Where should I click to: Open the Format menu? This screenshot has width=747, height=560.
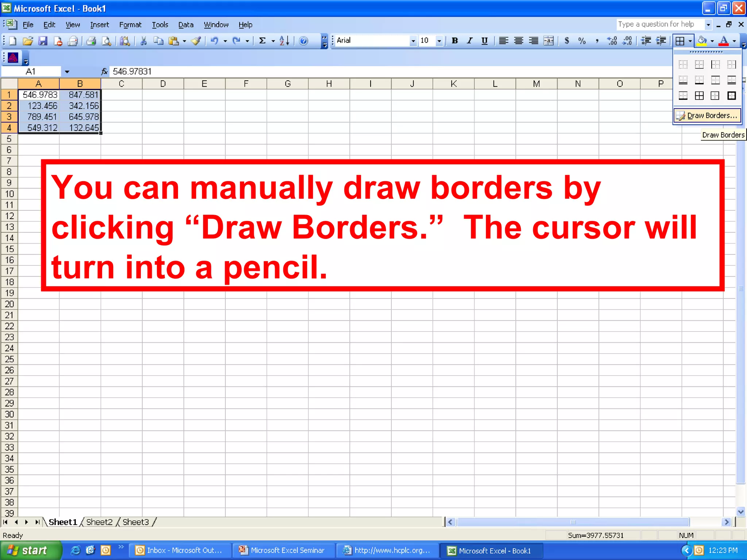130,25
